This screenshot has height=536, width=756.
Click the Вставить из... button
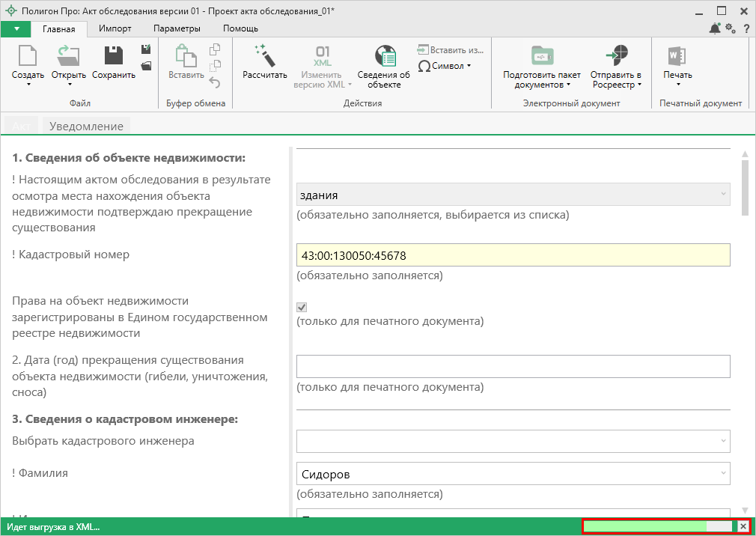coord(451,50)
